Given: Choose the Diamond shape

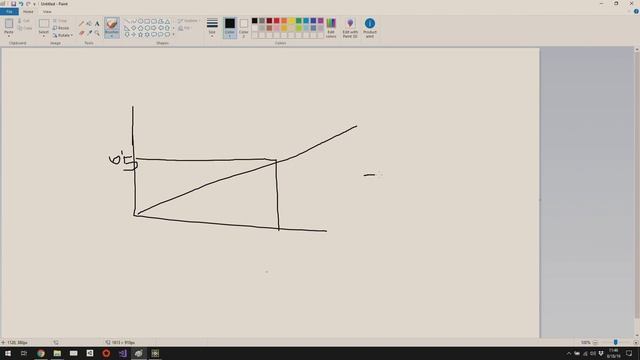Looking at the screenshot, I should pyautogui.click(x=133, y=28).
